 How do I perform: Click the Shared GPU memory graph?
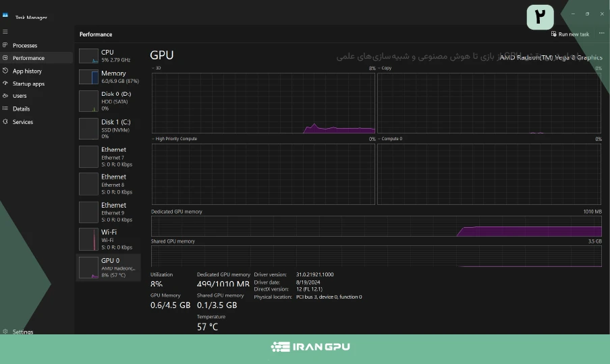[x=377, y=256]
